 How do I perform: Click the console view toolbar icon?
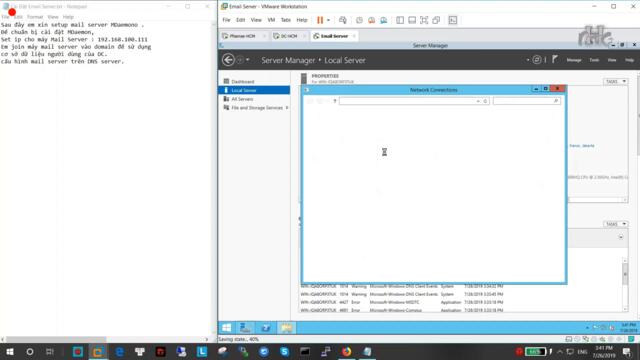point(453,20)
